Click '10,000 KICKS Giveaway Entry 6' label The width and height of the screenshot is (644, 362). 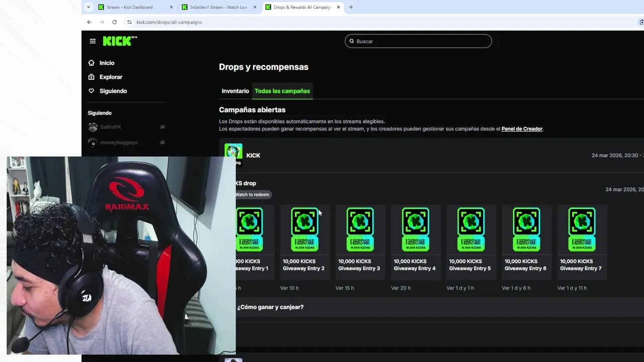tap(525, 265)
